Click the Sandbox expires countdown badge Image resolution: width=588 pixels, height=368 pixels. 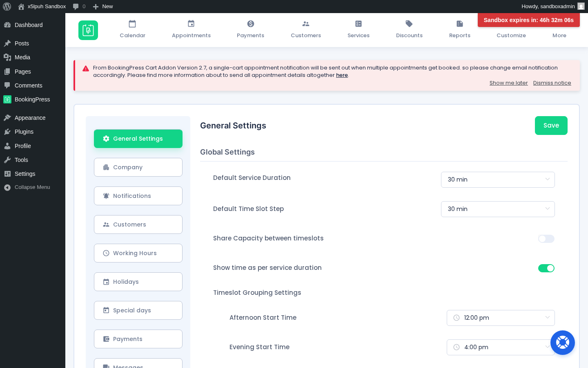(529, 20)
